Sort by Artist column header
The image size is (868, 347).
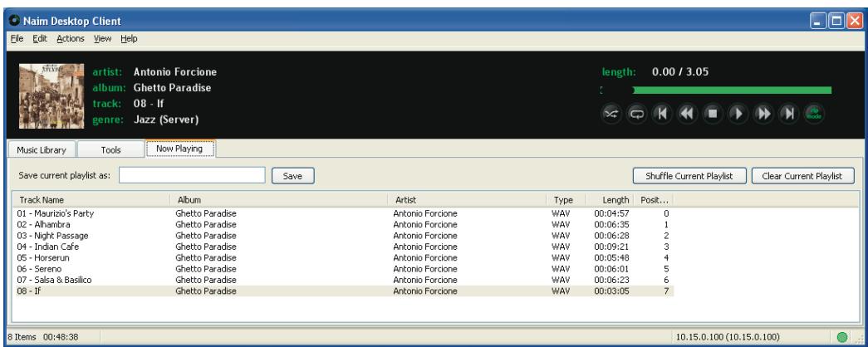[467, 200]
